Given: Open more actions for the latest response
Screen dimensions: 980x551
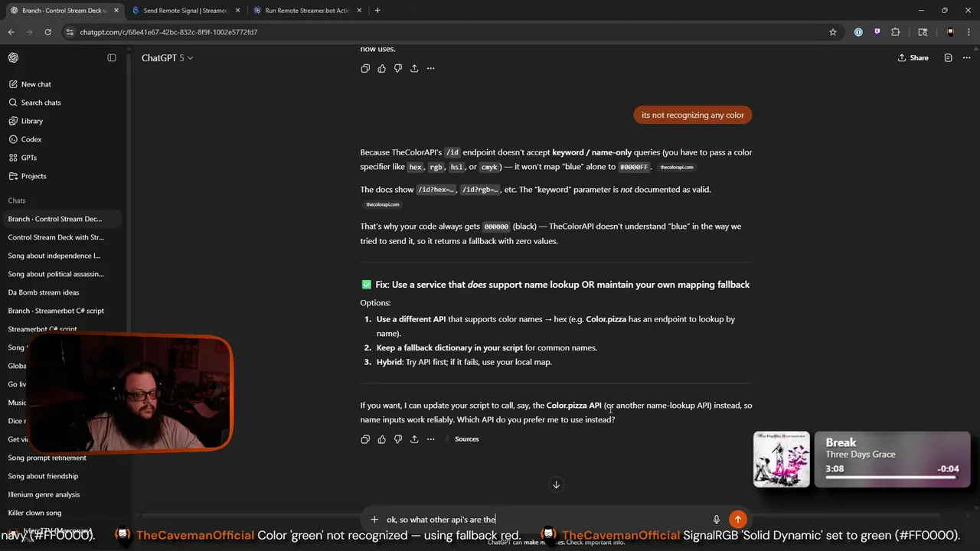Looking at the screenshot, I should pos(430,439).
